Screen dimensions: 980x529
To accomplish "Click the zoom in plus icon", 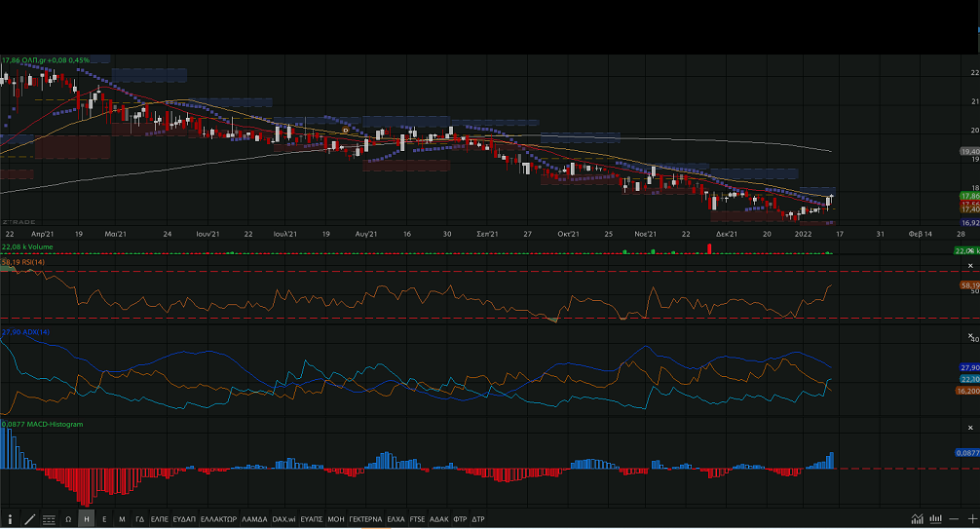I will (971, 519).
